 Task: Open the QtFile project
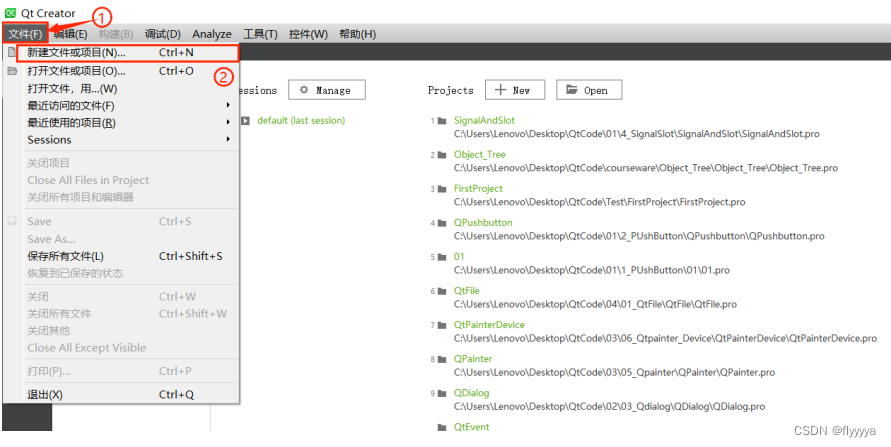[x=467, y=291]
